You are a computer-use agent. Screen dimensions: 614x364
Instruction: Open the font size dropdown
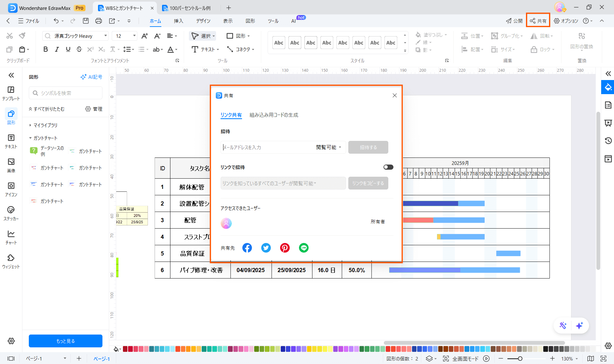click(x=134, y=36)
